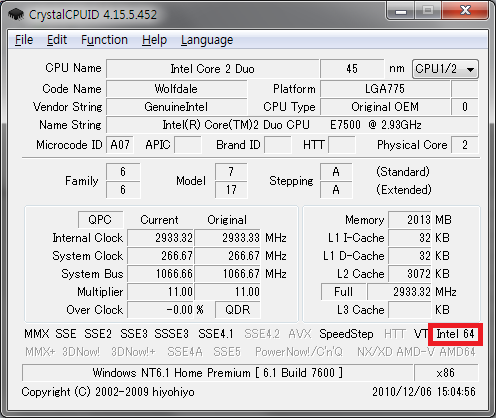Click the Over Clock value -0.00

click(161, 310)
